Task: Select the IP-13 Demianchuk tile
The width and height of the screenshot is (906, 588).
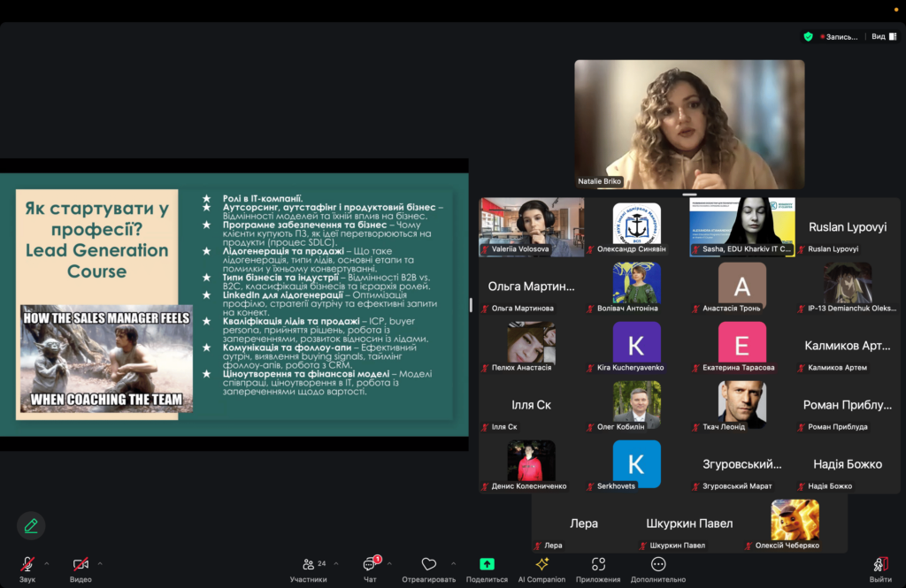Action: pyautogui.click(x=848, y=286)
